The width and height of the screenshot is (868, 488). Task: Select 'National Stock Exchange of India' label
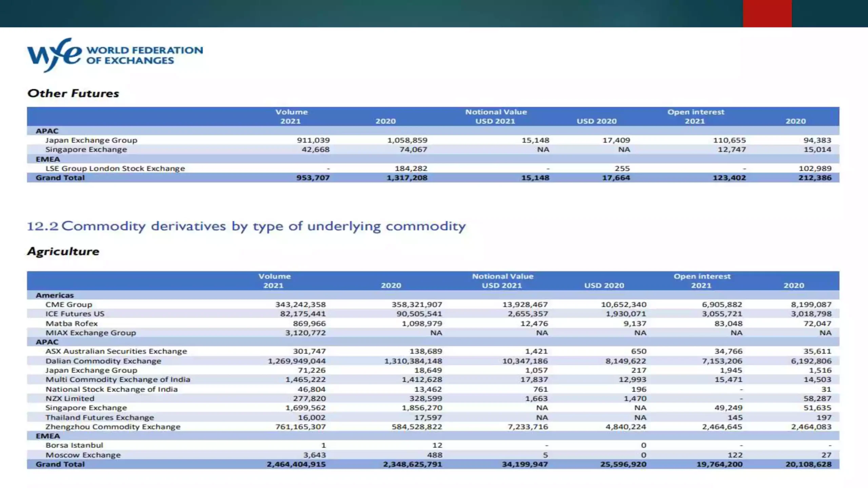(x=112, y=389)
